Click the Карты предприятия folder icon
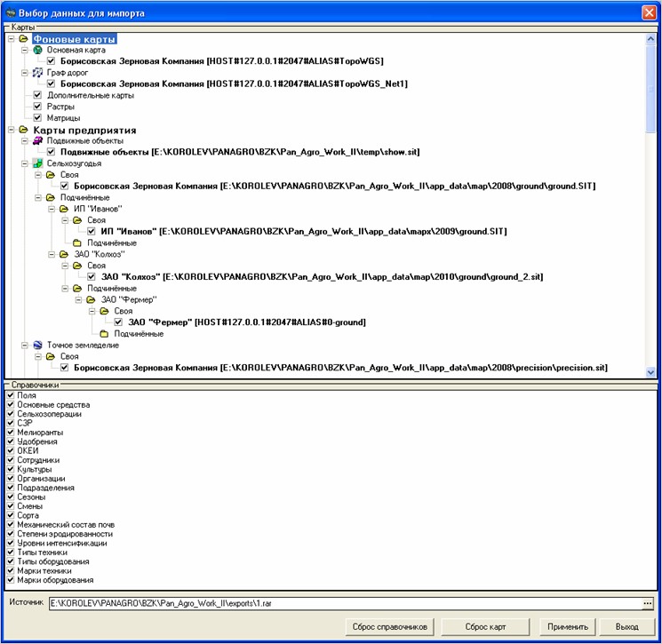 pyautogui.click(x=23, y=130)
